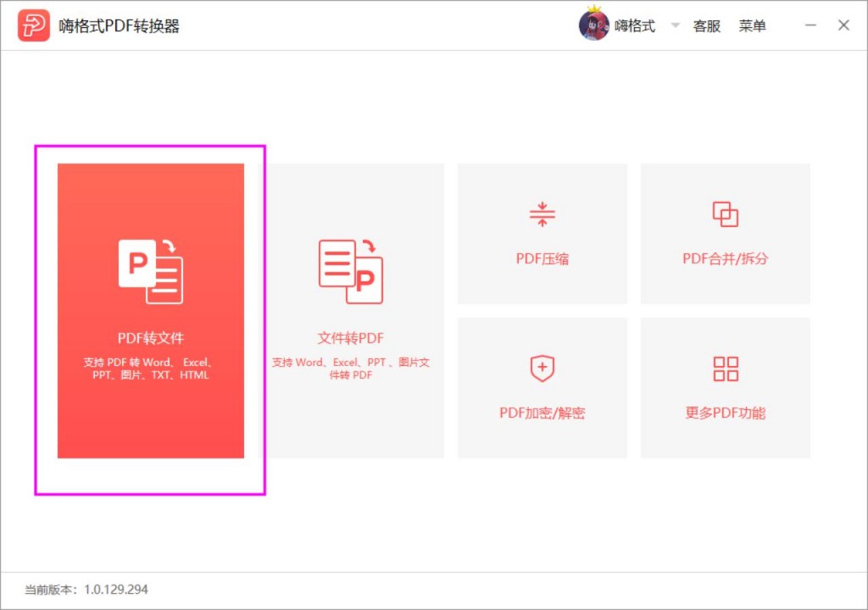Click the 支持 PDF 转 Word、Excel description

[x=150, y=369]
